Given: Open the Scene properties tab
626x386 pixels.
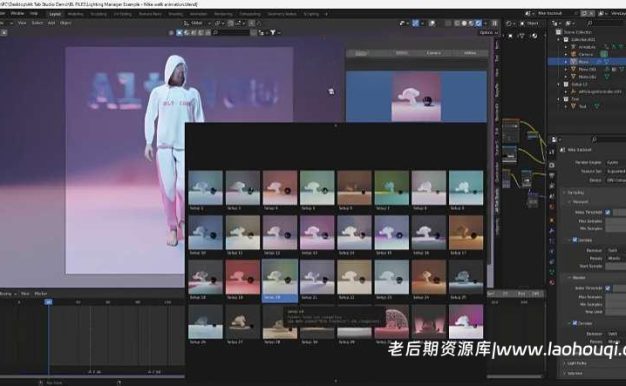Looking at the screenshot, I should point(552,196).
